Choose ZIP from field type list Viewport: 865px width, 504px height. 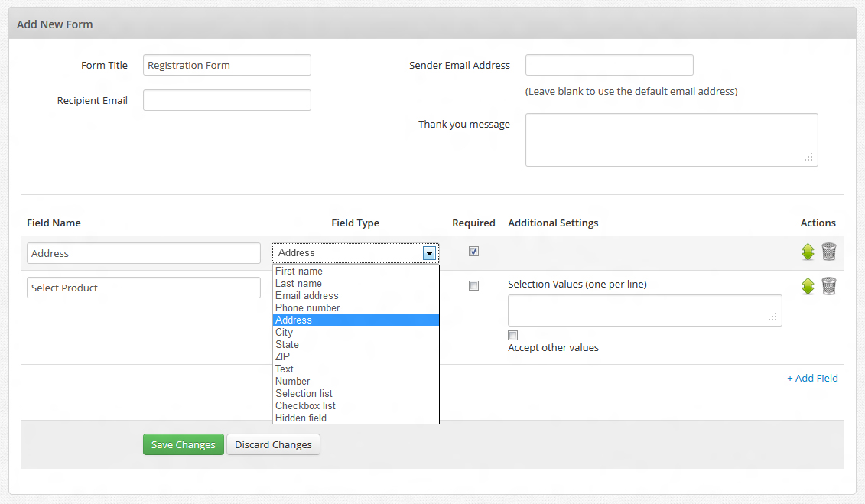356,356
